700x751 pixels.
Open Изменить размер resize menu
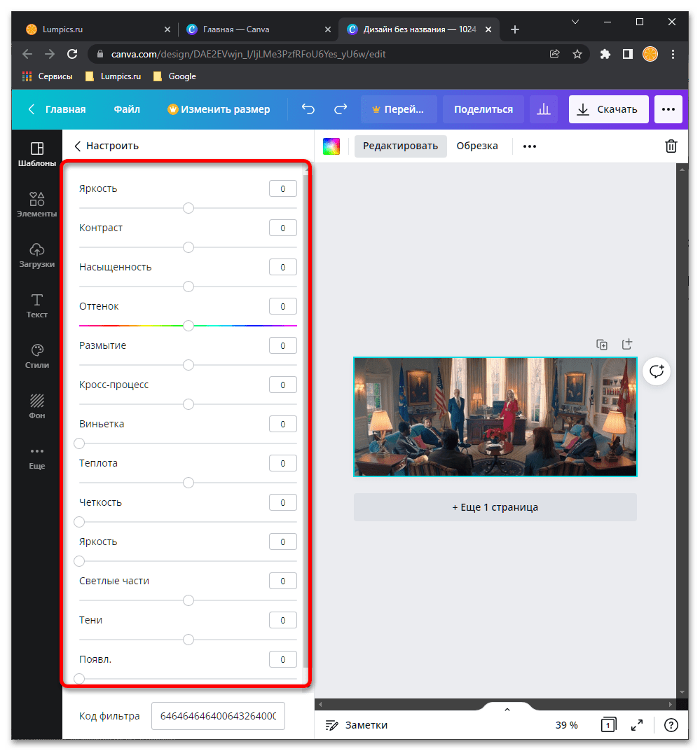point(219,109)
